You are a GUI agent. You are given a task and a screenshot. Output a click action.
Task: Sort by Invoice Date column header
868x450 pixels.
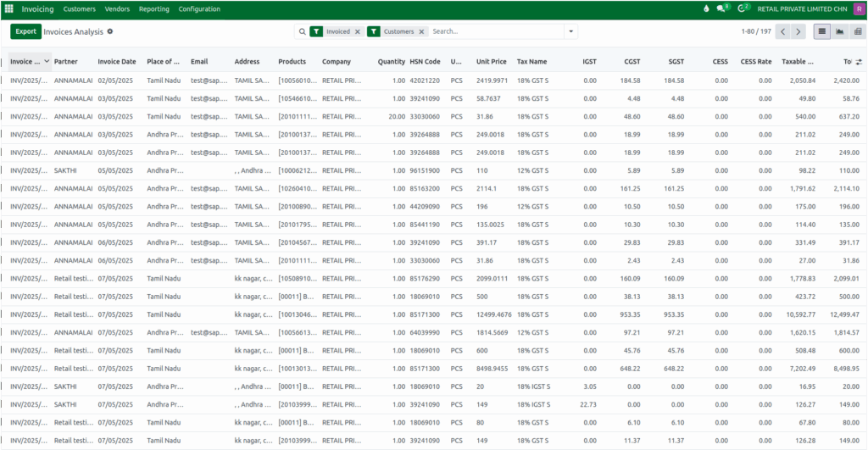(x=117, y=61)
